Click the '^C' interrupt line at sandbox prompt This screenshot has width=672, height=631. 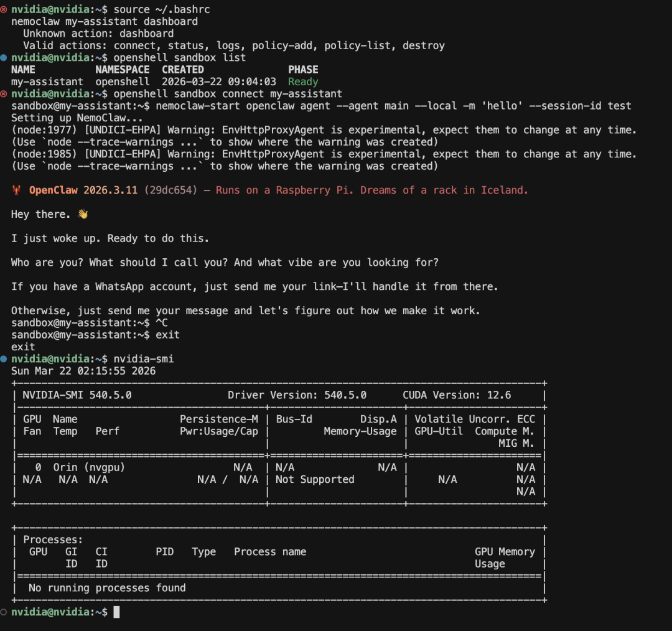162,323
